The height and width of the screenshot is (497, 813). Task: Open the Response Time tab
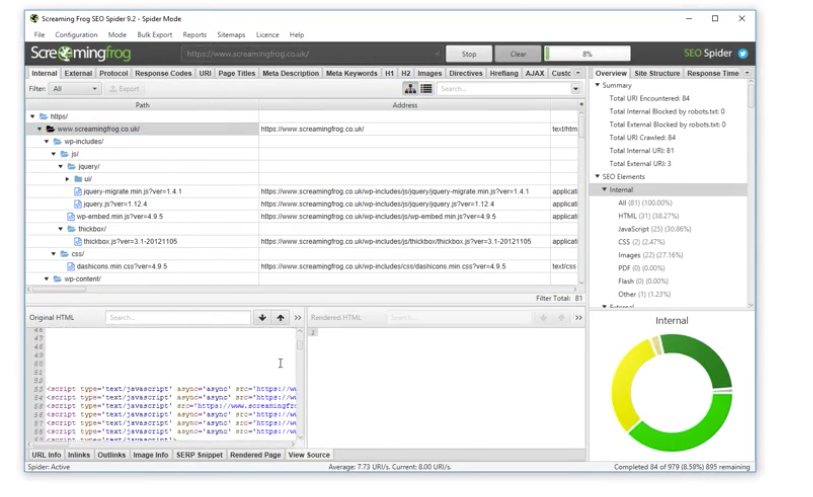click(x=712, y=73)
